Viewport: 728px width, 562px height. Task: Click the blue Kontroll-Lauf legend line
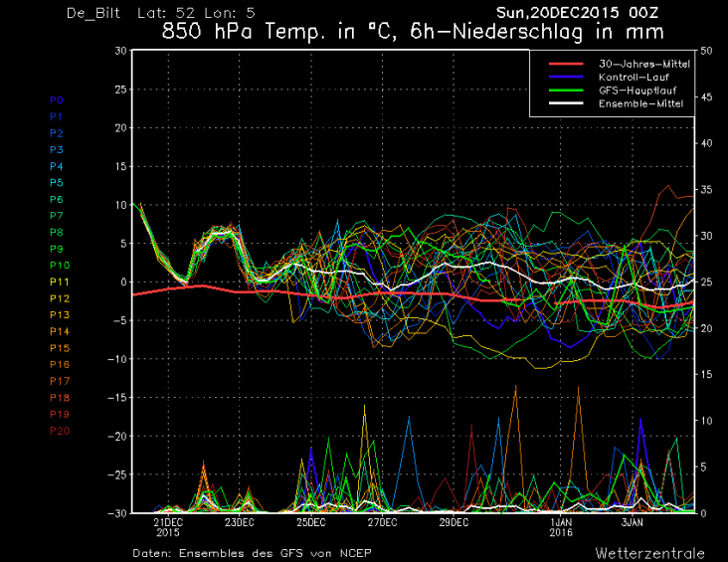tap(563, 78)
